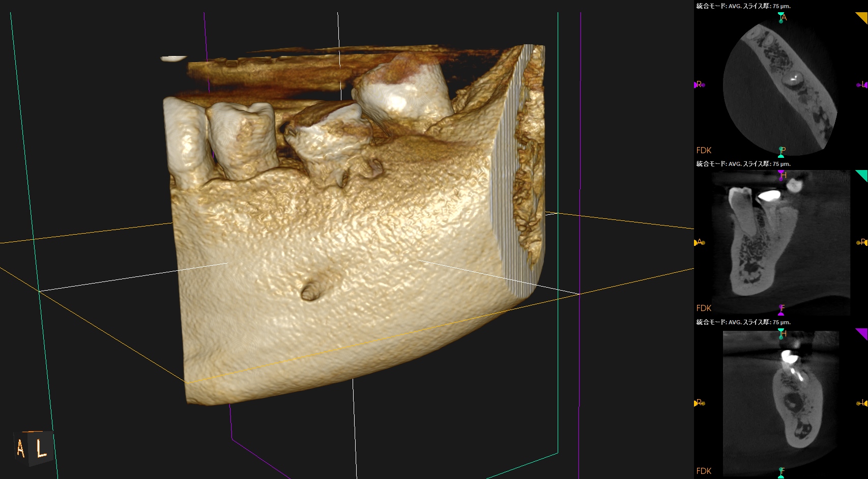Select the purple R handle in axial view
868x479 pixels.
click(699, 84)
